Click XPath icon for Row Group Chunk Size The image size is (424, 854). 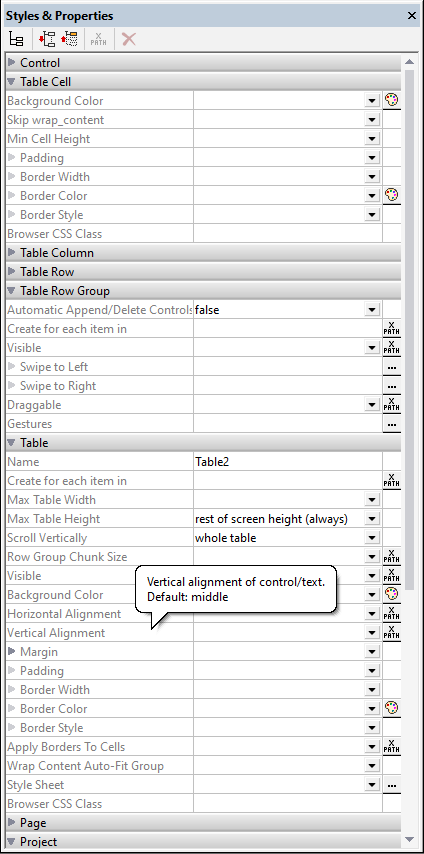pos(391,557)
